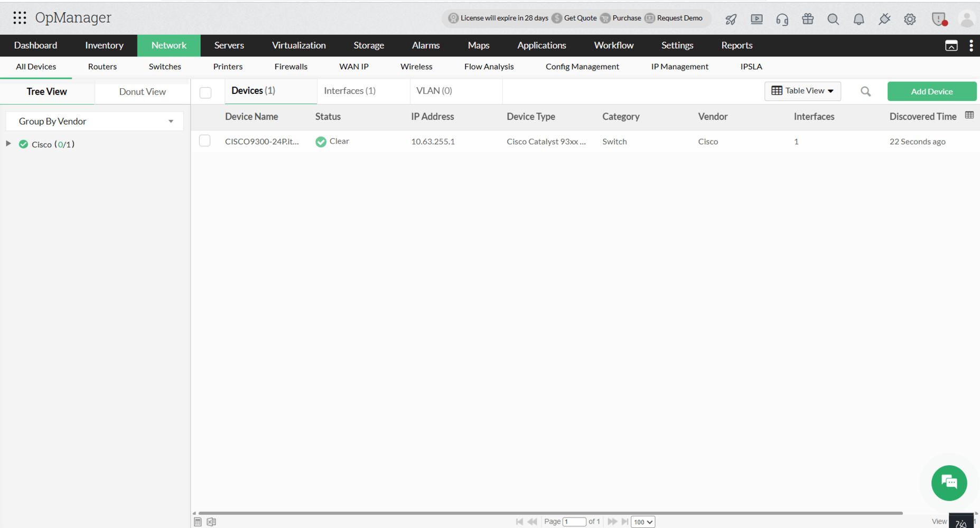Click the embed widget icon near Reports

coord(951,45)
